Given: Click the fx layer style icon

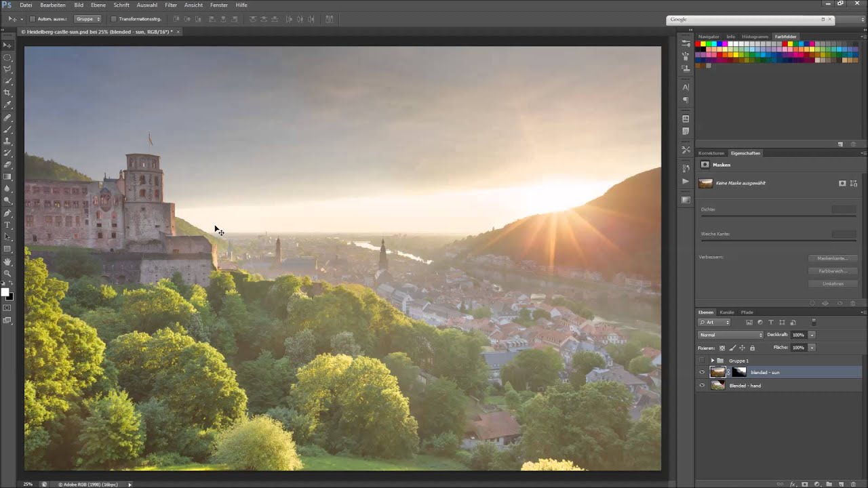Looking at the screenshot, I should [x=793, y=484].
